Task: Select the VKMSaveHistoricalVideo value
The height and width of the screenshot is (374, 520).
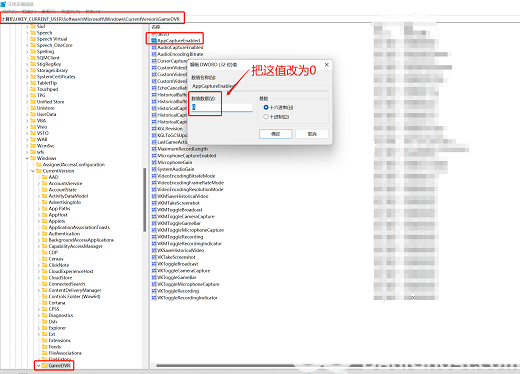Action: (x=182, y=196)
